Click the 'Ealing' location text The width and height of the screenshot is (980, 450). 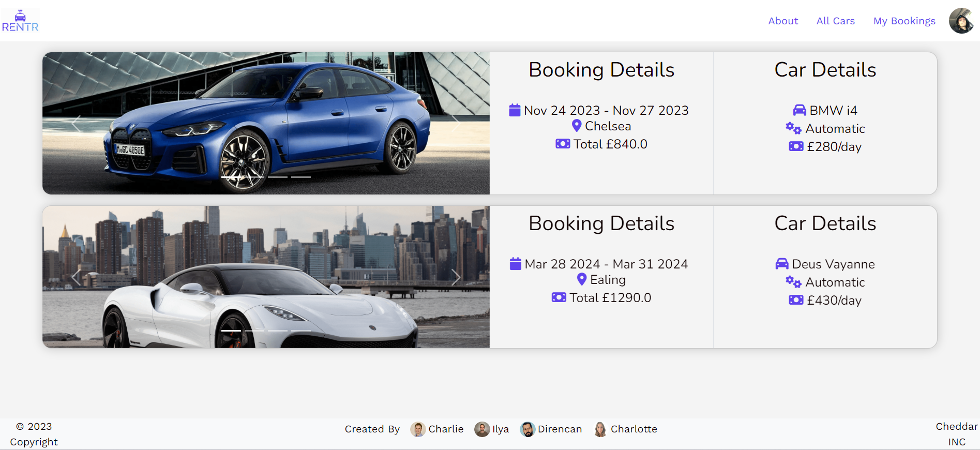pos(608,279)
